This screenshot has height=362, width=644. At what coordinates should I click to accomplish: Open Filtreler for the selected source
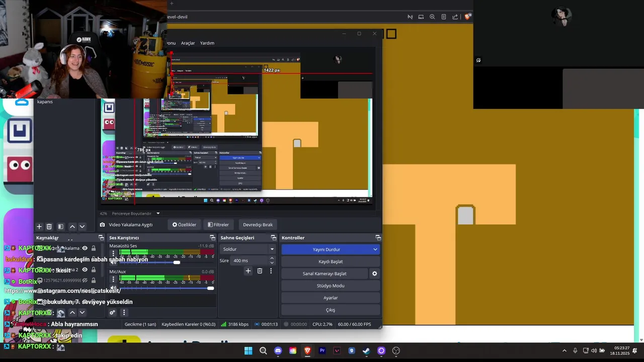tap(218, 225)
